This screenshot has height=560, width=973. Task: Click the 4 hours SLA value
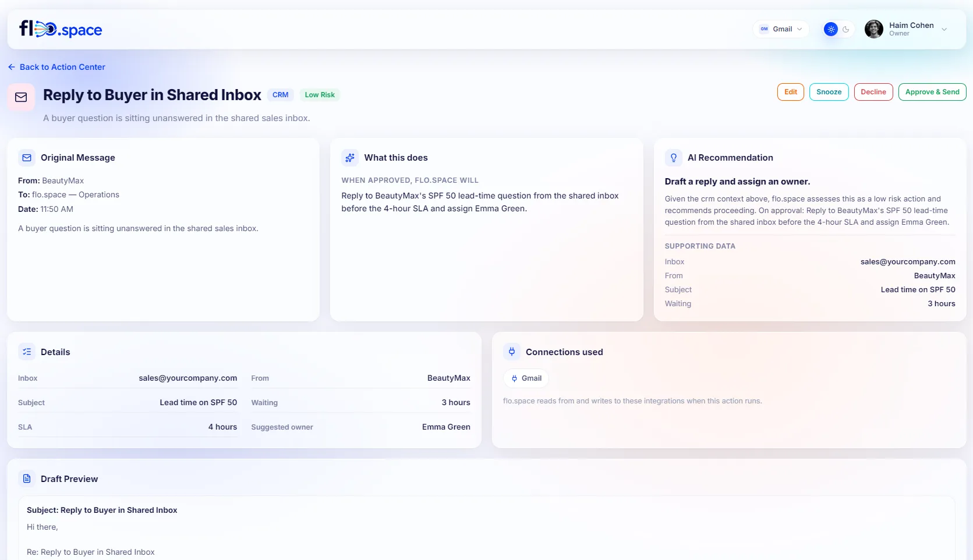(x=222, y=427)
